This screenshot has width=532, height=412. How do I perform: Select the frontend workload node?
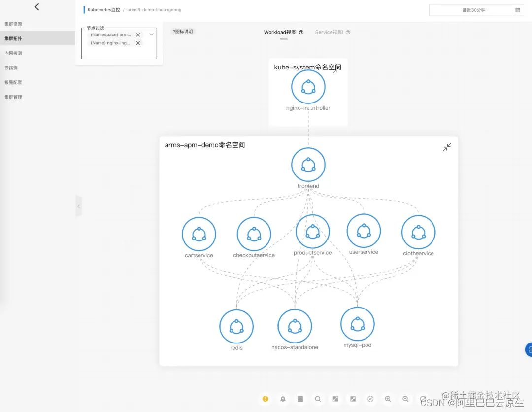[x=308, y=165]
